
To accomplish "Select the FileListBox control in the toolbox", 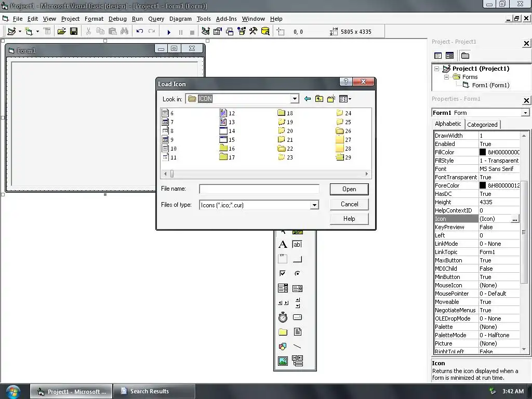I will pyautogui.click(x=297, y=332).
